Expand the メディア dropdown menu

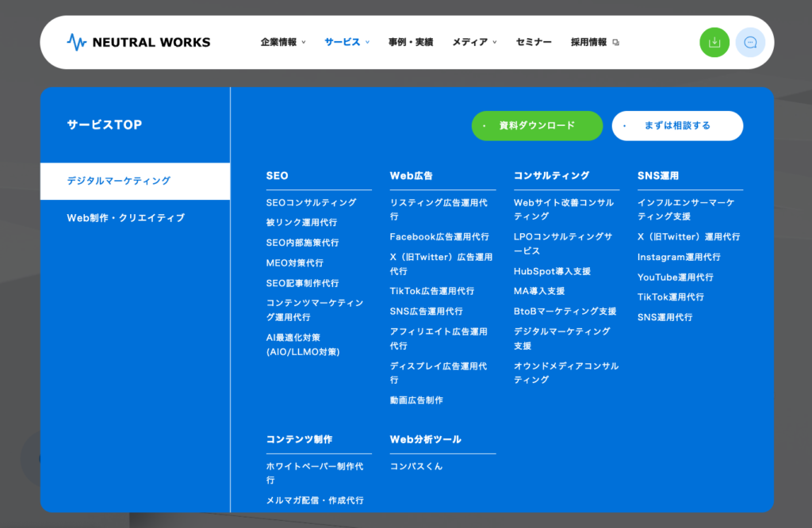click(474, 42)
